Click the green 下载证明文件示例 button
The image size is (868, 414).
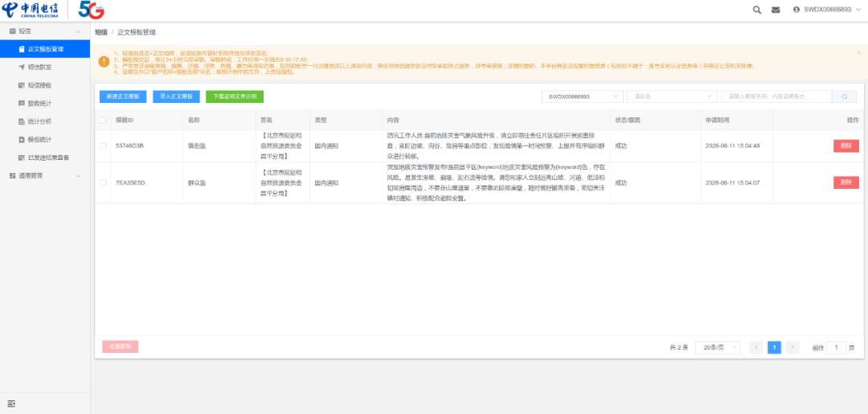pos(235,96)
